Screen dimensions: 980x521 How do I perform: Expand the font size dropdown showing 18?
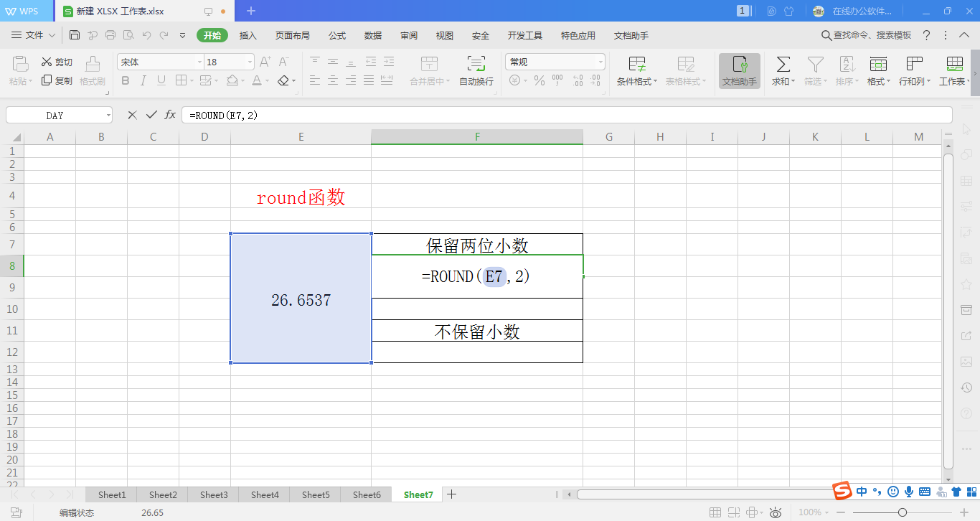coord(250,62)
